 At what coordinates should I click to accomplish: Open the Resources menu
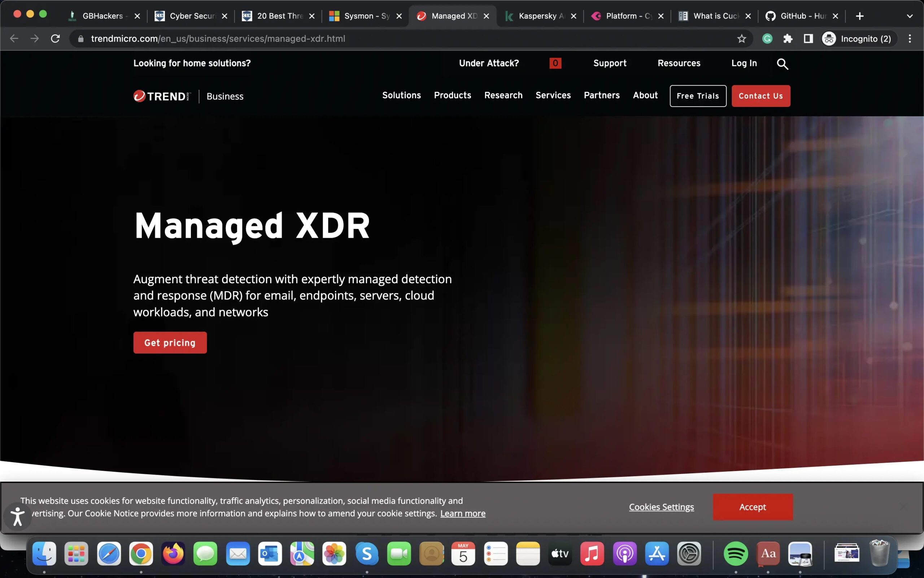click(679, 63)
